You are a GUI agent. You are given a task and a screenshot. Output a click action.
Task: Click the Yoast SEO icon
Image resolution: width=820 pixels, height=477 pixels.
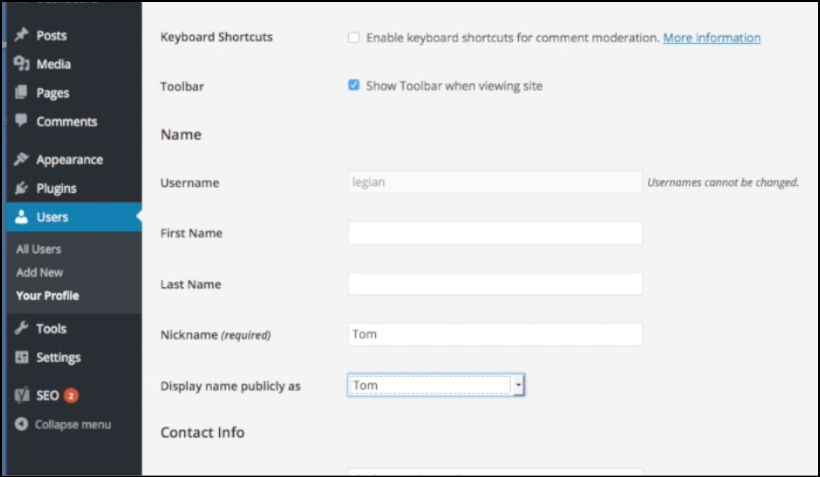click(x=21, y=395)
